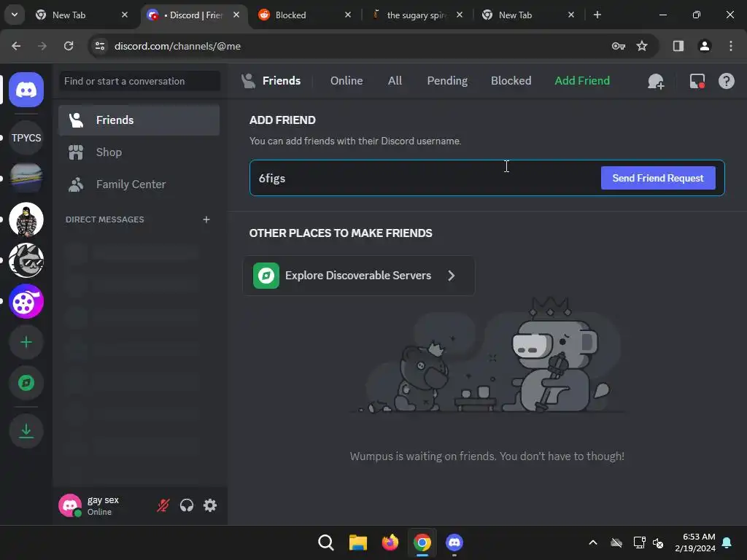Unmute the microphone icon
Screen dimensions: 747x560
point(163,505)
